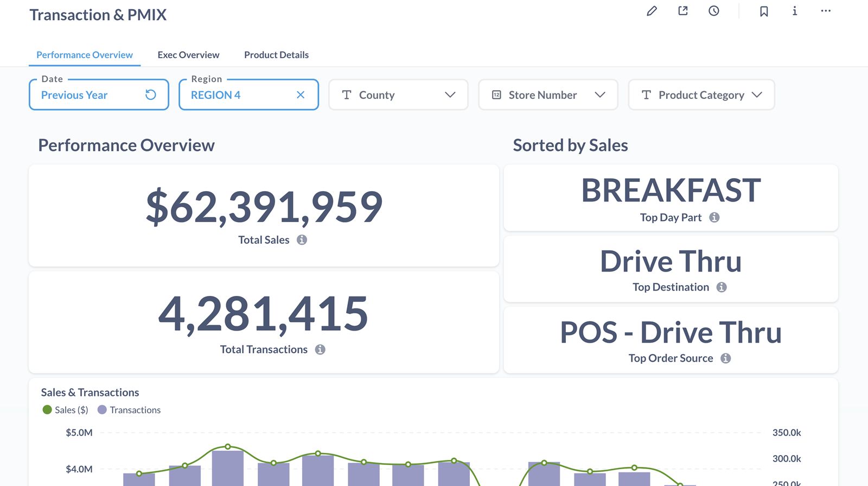Click the Product Category filter text-type icon
The height and width of the screenshot is (486, 868).
pos(646,95)
